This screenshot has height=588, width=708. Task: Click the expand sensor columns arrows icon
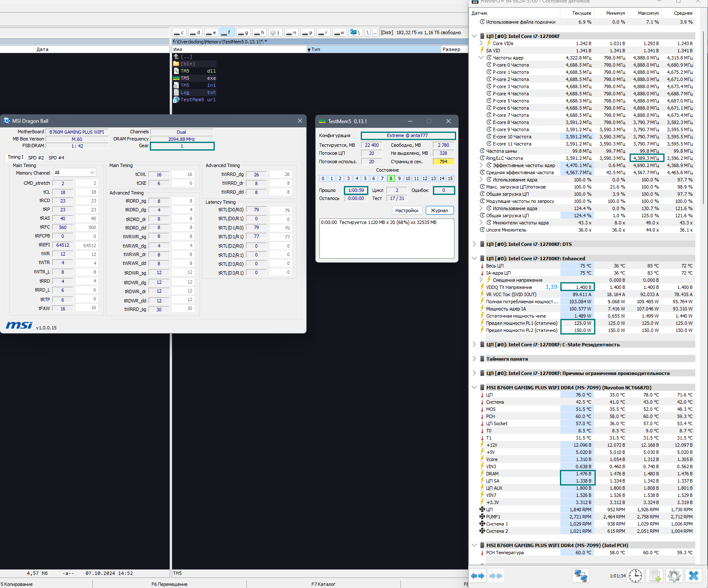point(478,576)
